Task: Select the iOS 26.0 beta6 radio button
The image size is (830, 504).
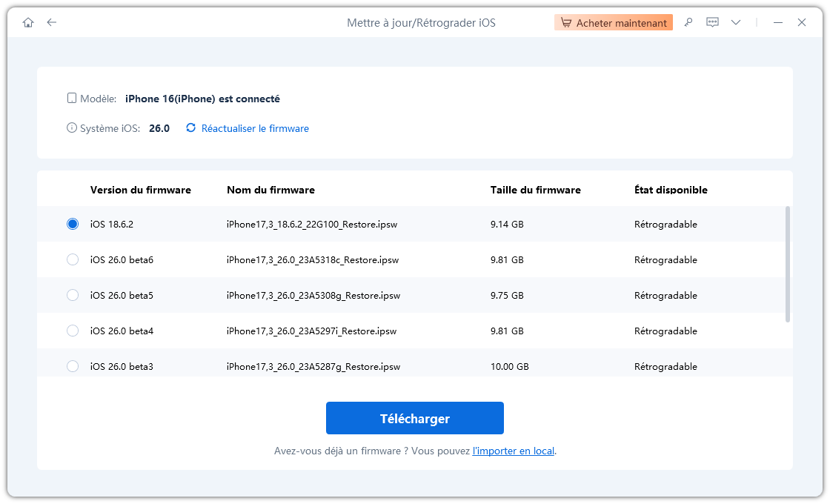Action: click(x=73, y=259)
